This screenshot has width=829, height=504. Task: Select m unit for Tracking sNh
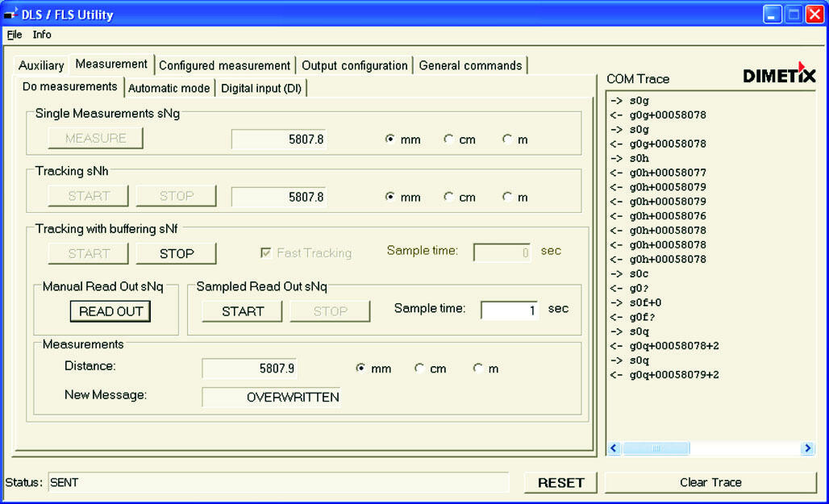(x=507, y=197)
